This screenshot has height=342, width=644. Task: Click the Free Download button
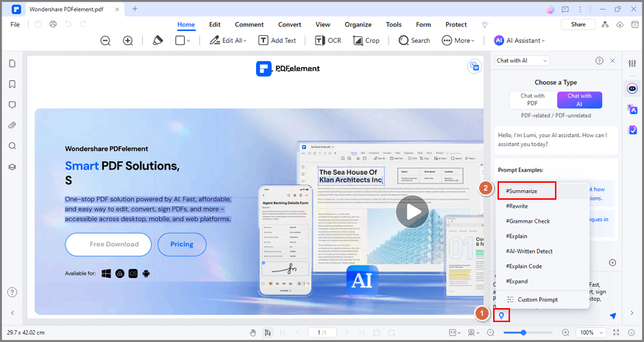[108, 244]
